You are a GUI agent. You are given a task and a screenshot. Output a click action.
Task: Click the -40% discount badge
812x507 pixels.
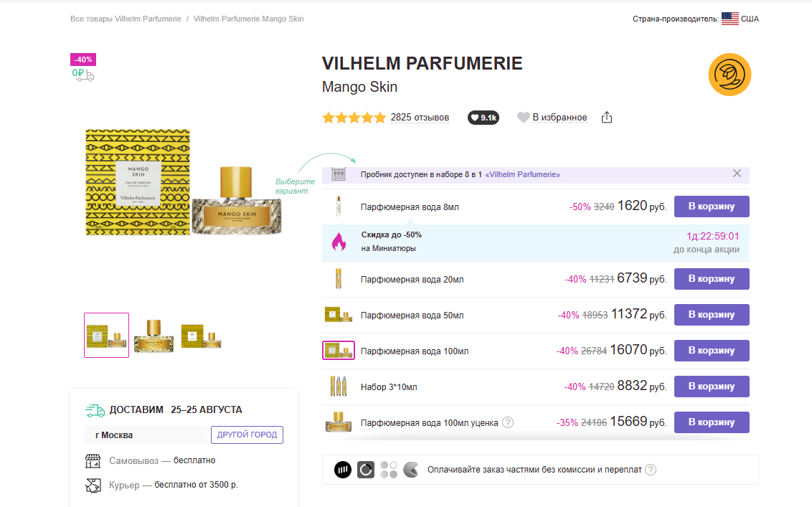pyautogui.click(x=83, y=60)
